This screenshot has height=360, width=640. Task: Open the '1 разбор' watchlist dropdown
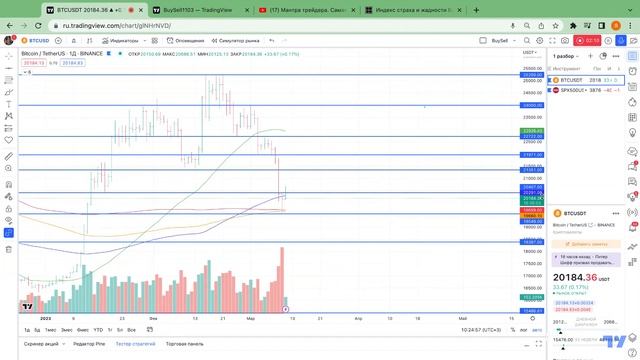pos(566,56)
